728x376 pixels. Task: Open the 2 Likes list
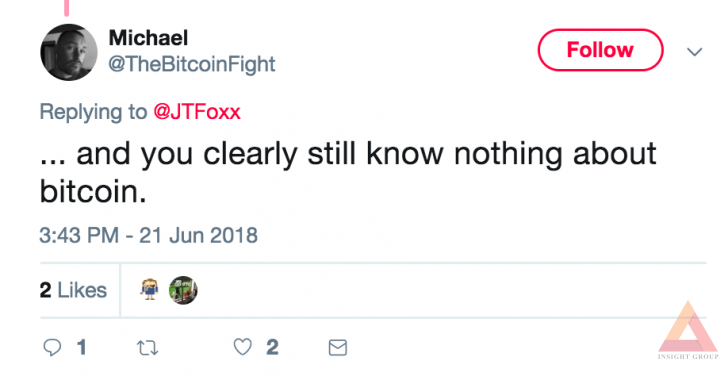[x=73, y=291]
